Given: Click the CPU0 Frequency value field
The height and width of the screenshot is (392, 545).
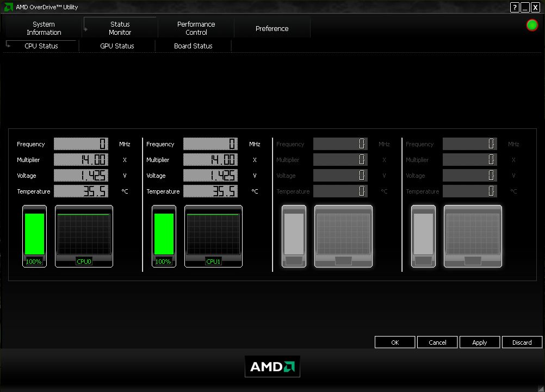Looking at the screenshot, I should 81,144.
